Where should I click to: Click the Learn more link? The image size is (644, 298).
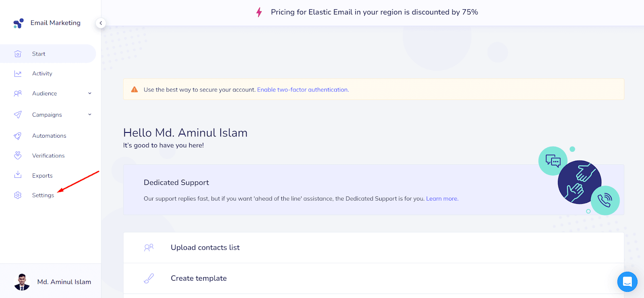pyautogui.click(x=442, y=199)
